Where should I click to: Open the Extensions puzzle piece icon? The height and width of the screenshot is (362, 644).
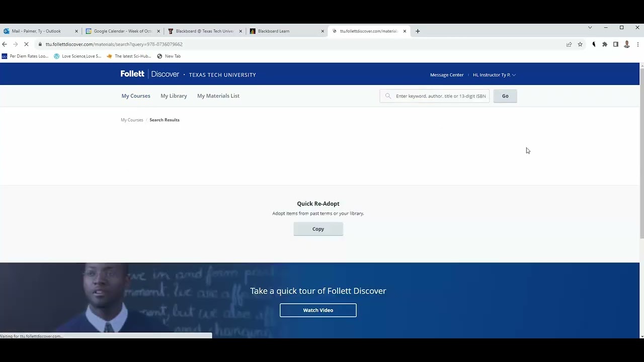[x=605, y=44]
